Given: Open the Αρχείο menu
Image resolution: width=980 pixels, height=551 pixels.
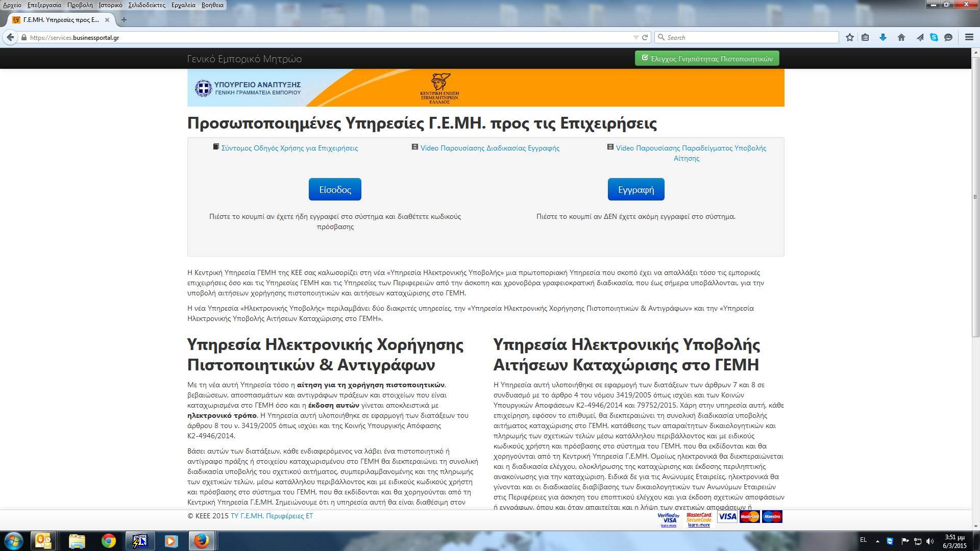Looking at the screenshot, I should pyautogui.click(x=12, y=5).
